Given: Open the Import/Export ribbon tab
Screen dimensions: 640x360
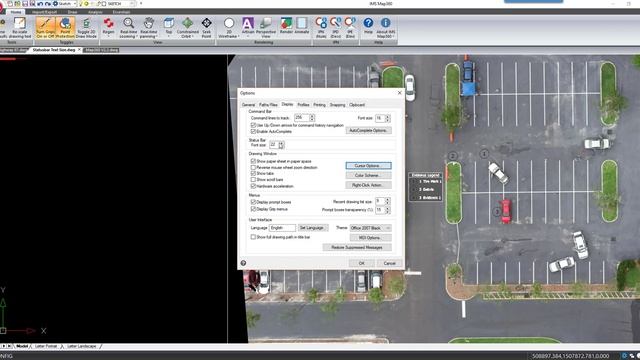Looking at the screenshot, I should [44, 12].
